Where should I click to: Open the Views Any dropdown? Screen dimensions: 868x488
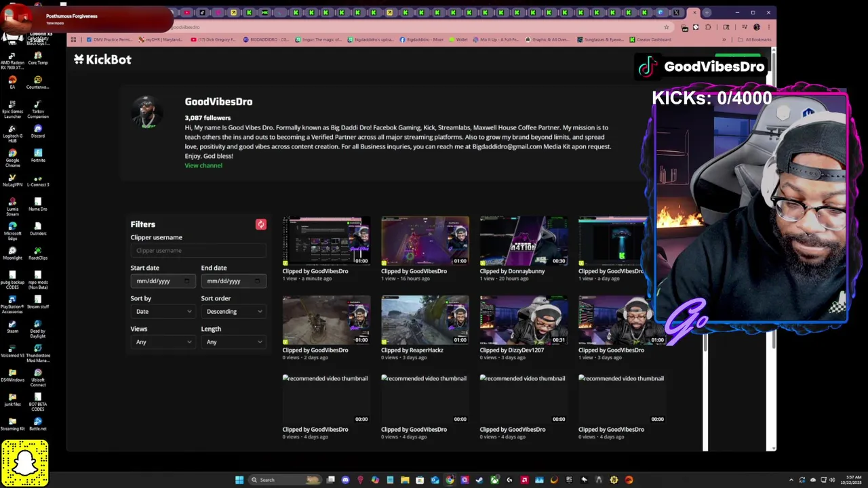tap(163, 342)
